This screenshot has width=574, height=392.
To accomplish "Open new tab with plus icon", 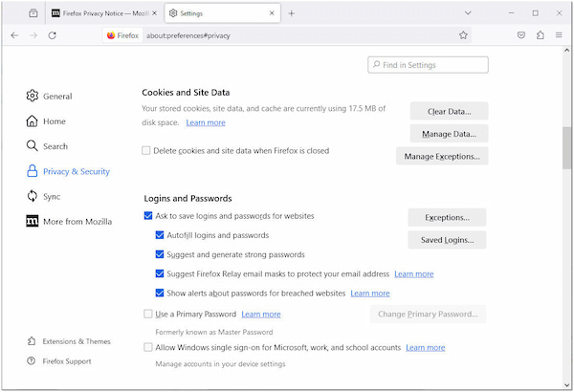I will pyautogui.click(x=292, y=13).
